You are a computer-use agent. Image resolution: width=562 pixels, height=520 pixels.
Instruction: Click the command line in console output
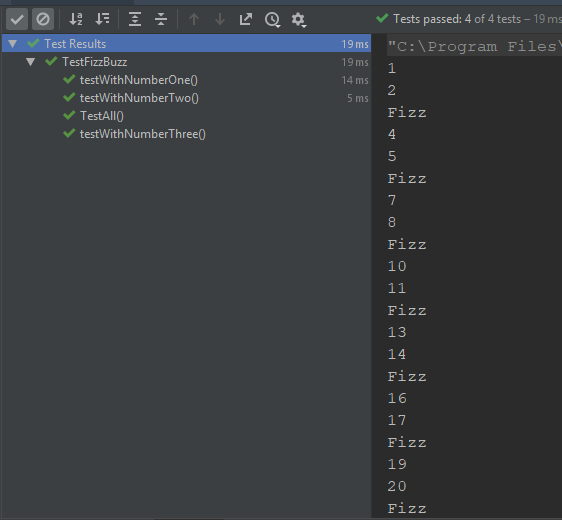click(474, 47)
